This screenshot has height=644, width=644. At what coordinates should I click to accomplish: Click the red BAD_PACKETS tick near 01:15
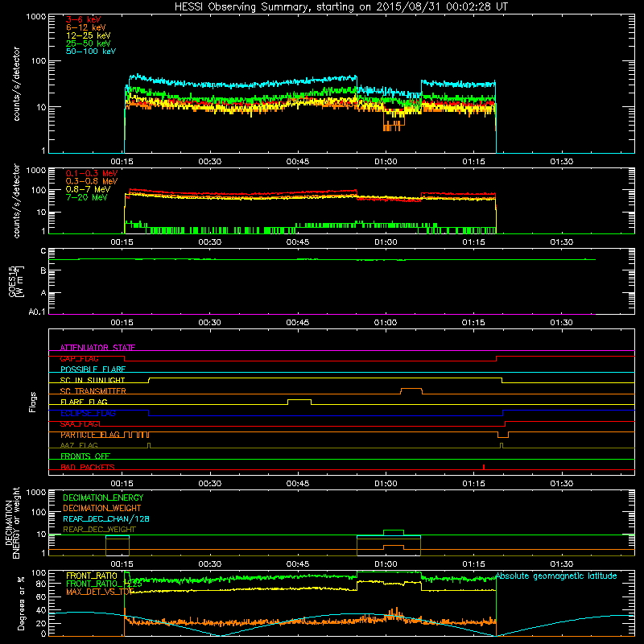[x=484, y=467]
